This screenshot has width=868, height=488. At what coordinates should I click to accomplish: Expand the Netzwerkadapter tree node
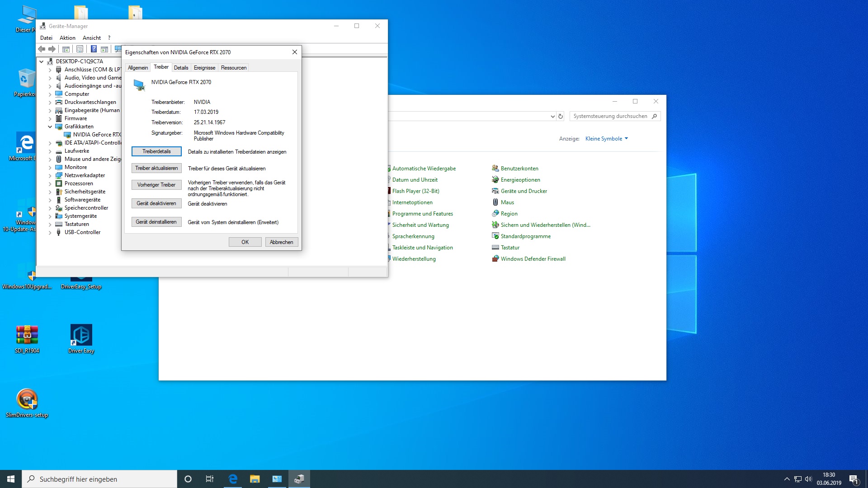[x=50, y=175]
